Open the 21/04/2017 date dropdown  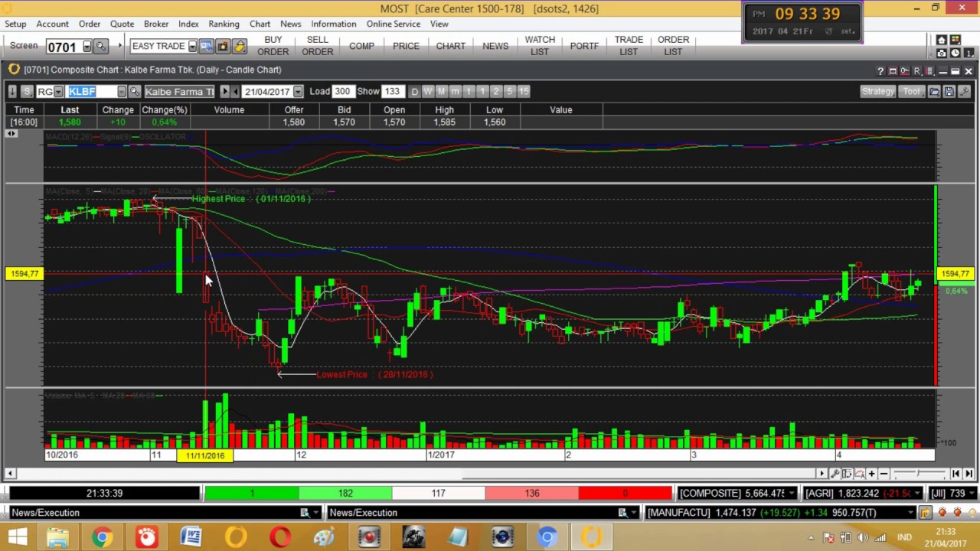(x=298, y=92)
